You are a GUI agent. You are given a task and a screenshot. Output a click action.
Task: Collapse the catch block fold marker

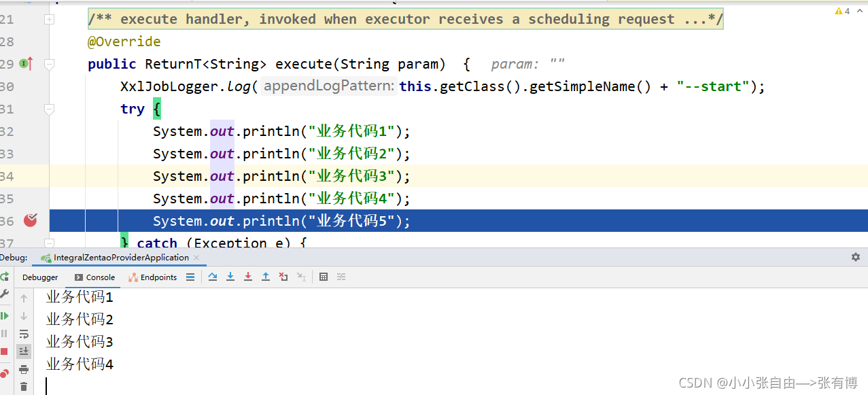pyautogui.click(x=49, y=243)
